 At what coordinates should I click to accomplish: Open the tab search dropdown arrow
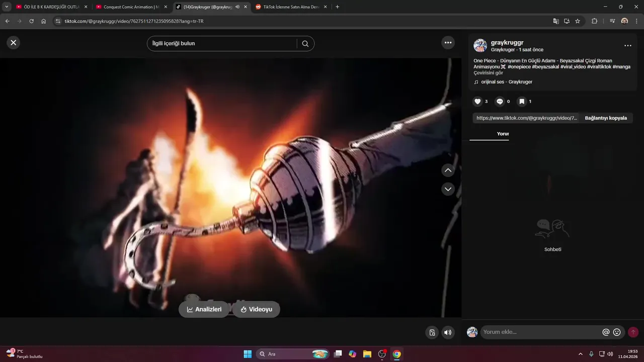pos(7,7)
